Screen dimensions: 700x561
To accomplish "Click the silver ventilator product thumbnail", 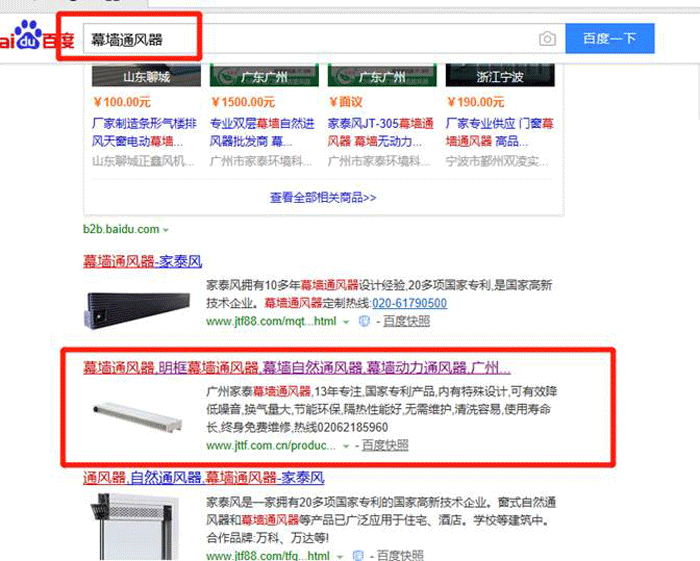I will point(138,416).
